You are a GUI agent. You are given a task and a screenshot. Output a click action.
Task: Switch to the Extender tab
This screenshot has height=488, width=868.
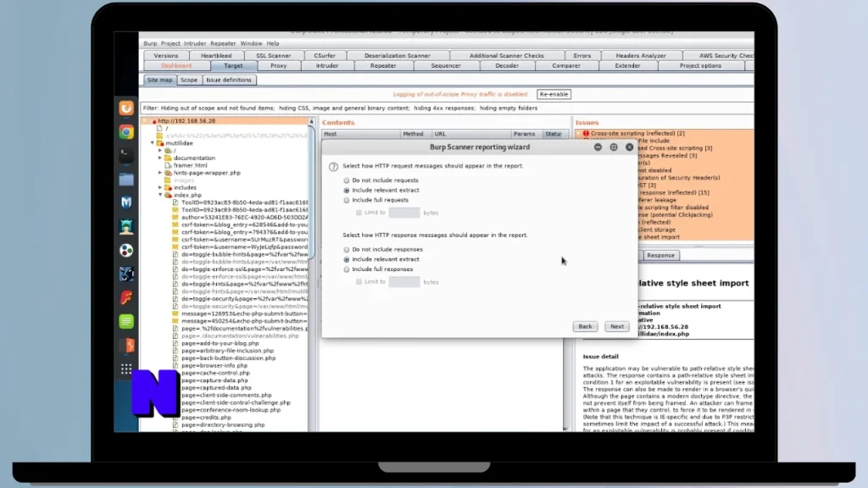coord(627,66)
